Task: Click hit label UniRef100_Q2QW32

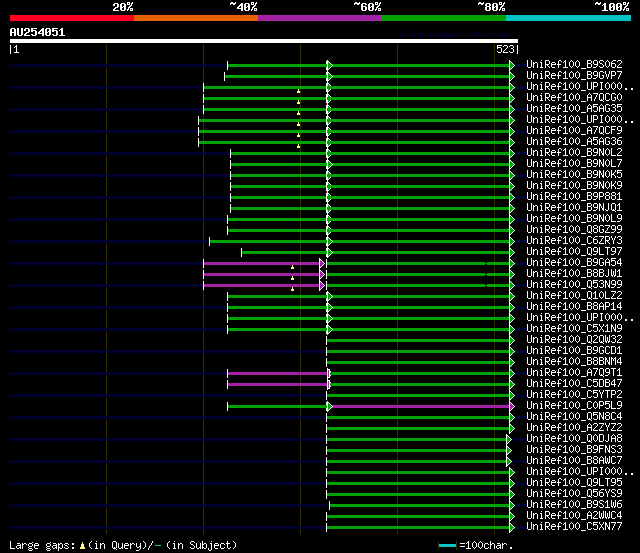Action: tap(574, 340)
